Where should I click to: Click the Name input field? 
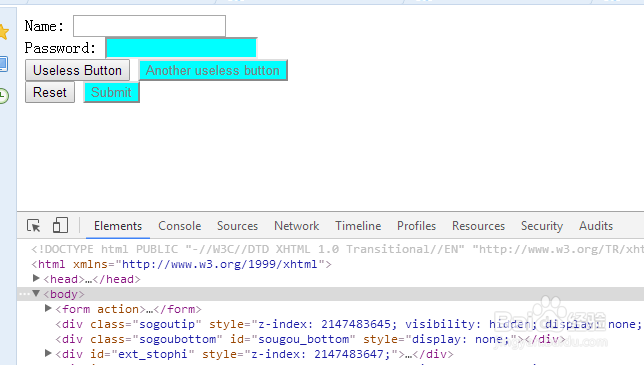pos(150,26)
